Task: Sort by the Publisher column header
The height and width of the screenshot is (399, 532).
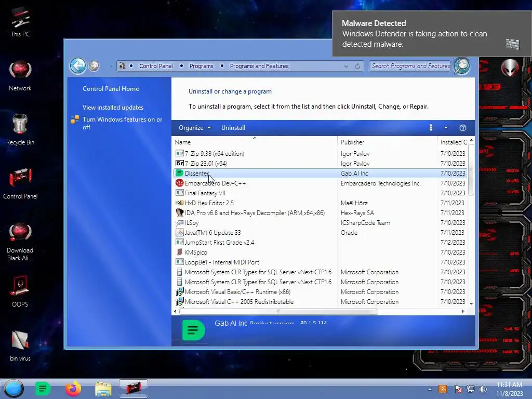Action: 387,142
